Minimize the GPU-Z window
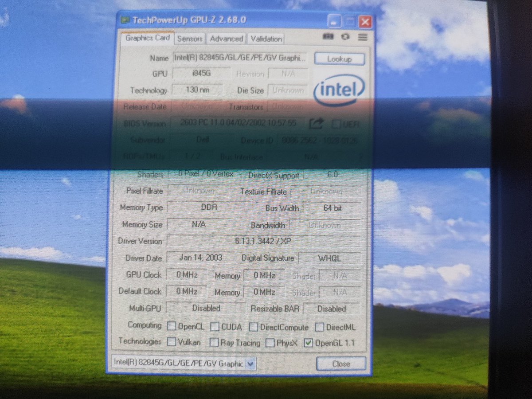This screenshot has width=532, height=399. pos(335,21)
